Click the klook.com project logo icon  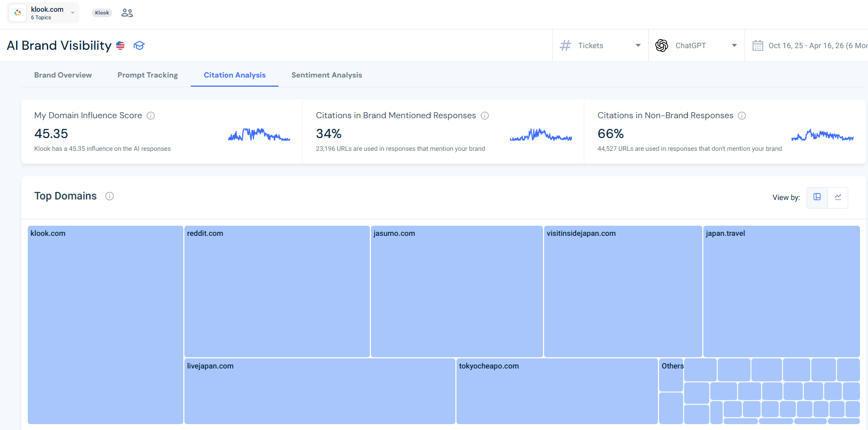(18, 13)
